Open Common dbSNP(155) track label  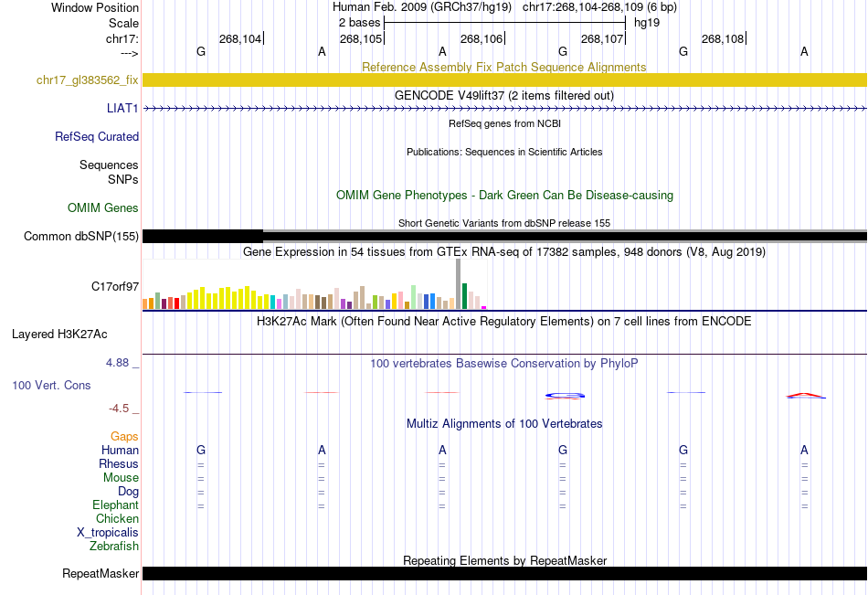point(80,236)
